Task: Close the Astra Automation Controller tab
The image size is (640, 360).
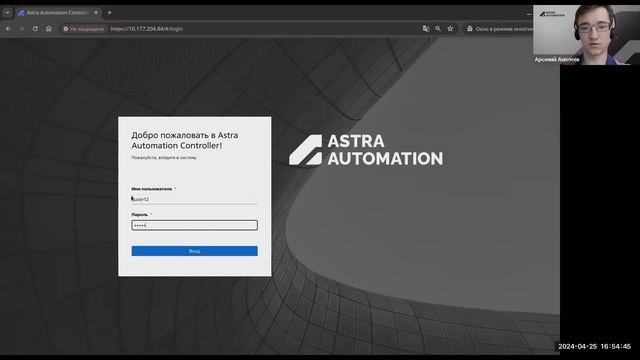Action: [96, 13]
